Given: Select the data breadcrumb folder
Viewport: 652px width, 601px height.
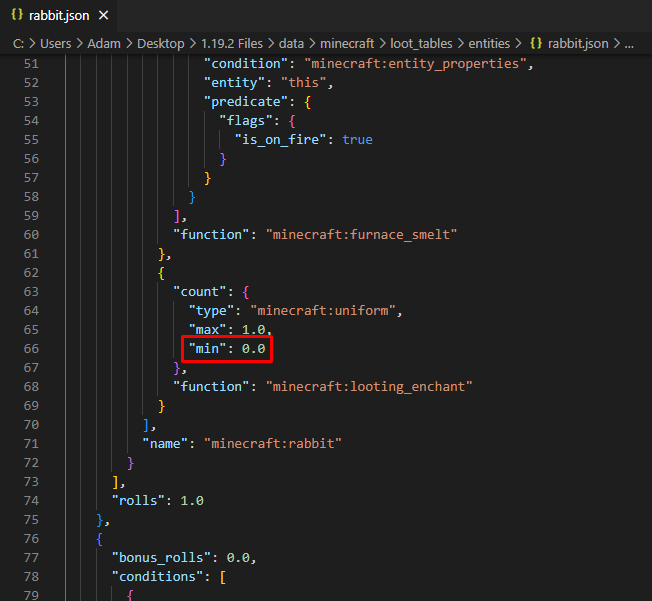Looking at the screenshot, I should 291,43.
